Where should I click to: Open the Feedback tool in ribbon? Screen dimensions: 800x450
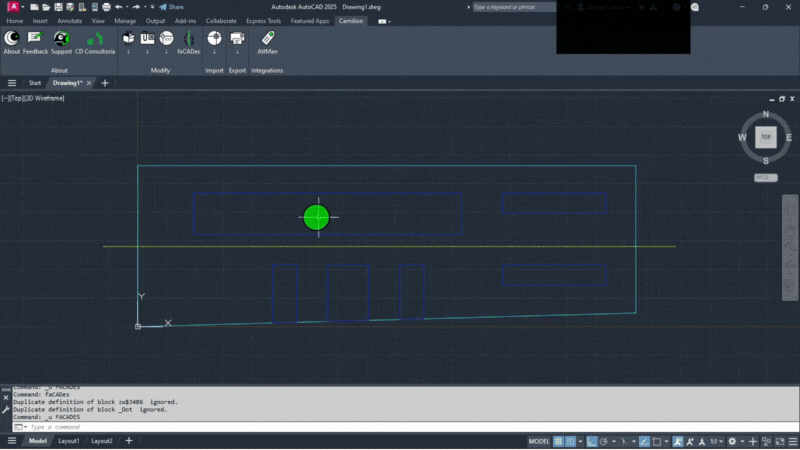click(x=35, y=39)
